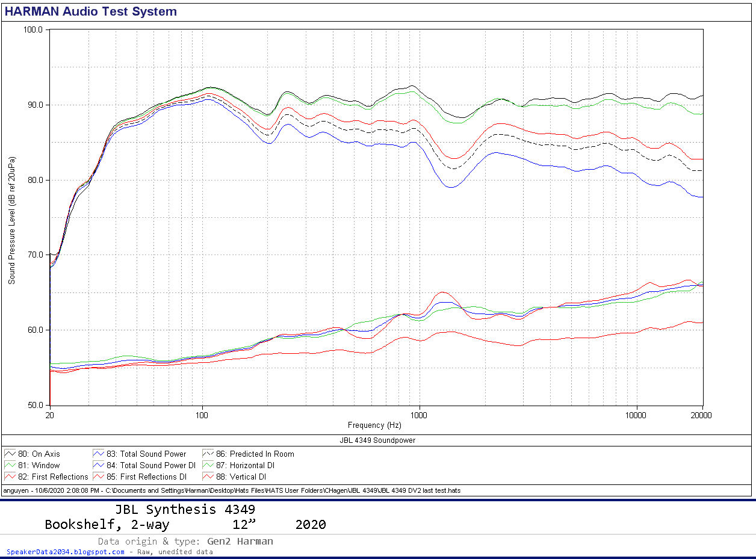Click the red icon for First Reflections DI
Viewport: 756px width, 559px height.
pyautogui.click(x=99, y=477)
